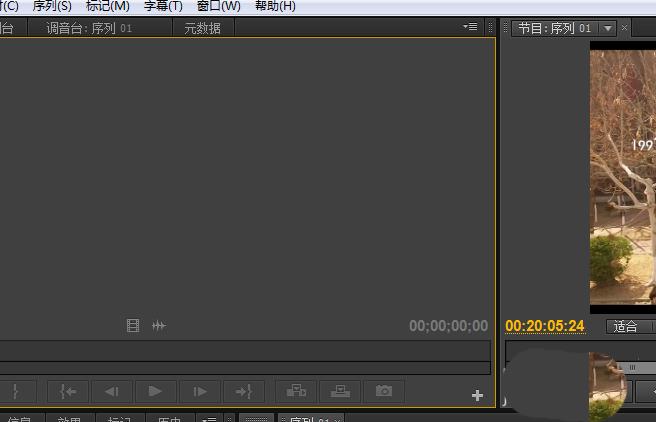Export frame with the camera icon
656x422 pixels.
pos(384,391)
